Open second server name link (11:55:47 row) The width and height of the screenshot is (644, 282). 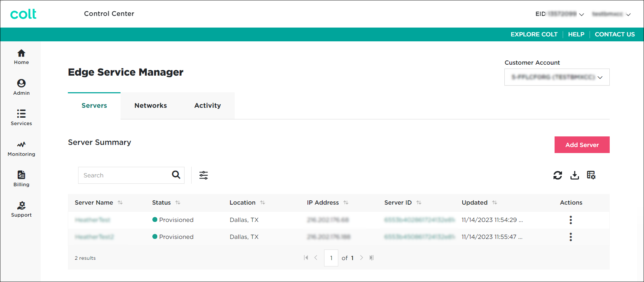(94, 237)
